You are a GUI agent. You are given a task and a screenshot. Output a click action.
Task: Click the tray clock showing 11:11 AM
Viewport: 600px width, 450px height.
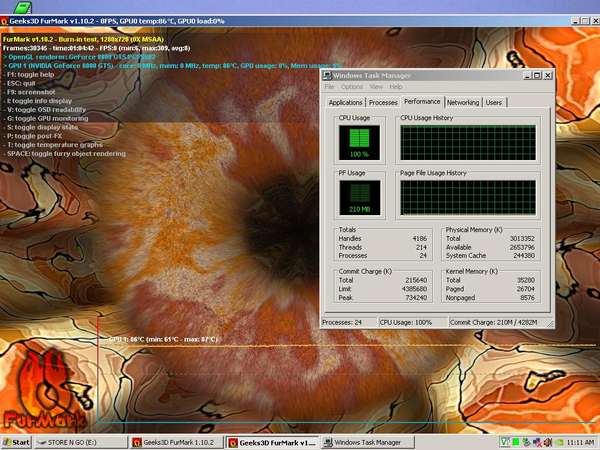580,442
